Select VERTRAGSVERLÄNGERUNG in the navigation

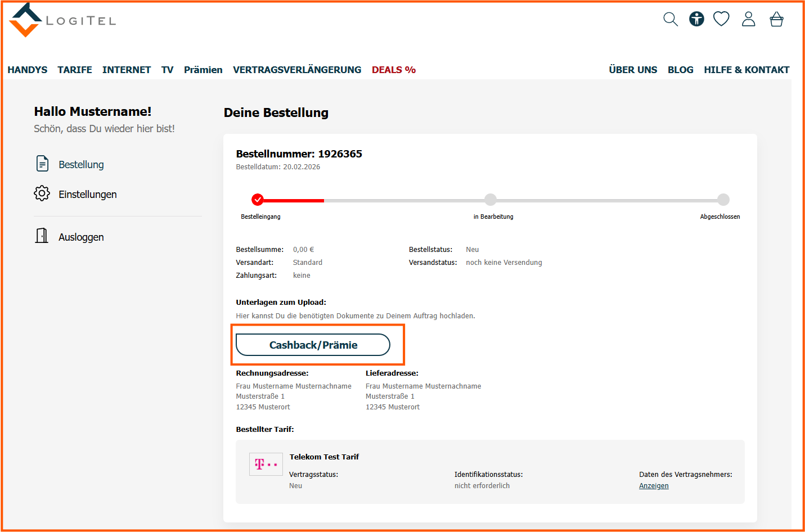click(x=297, y=70)
